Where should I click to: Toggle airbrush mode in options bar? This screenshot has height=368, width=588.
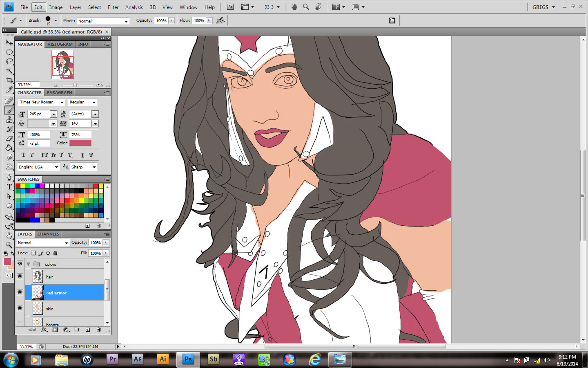(220, 20)
